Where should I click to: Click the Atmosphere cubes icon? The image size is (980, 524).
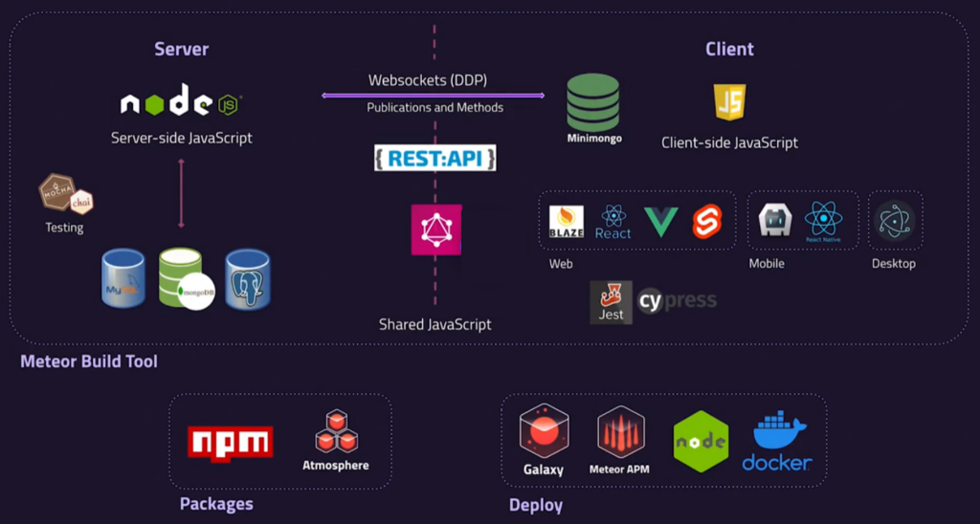pos(336,431)
